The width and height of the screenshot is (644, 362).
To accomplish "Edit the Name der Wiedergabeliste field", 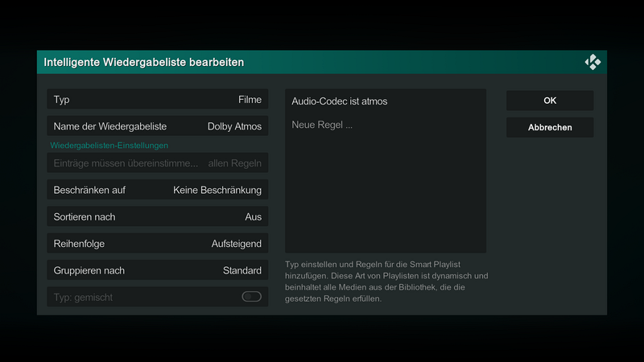I will pos(158,126).
